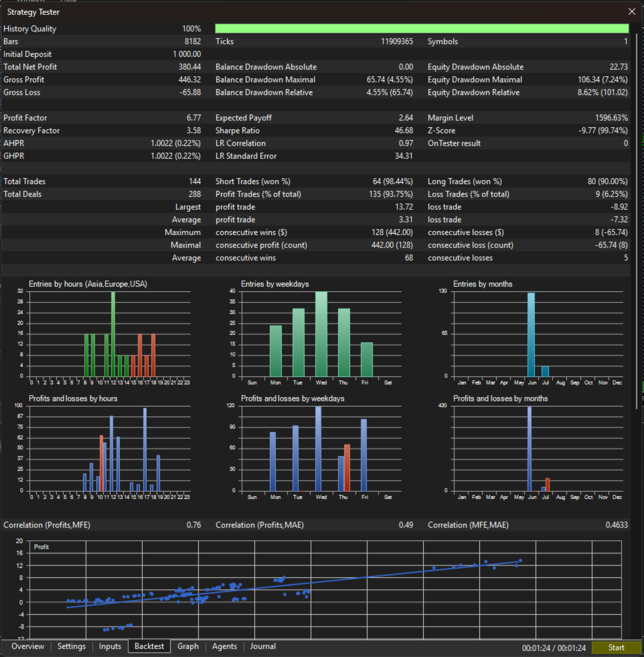
Task: Switch to the Graph tab
Action: click(x=188, y=646)
